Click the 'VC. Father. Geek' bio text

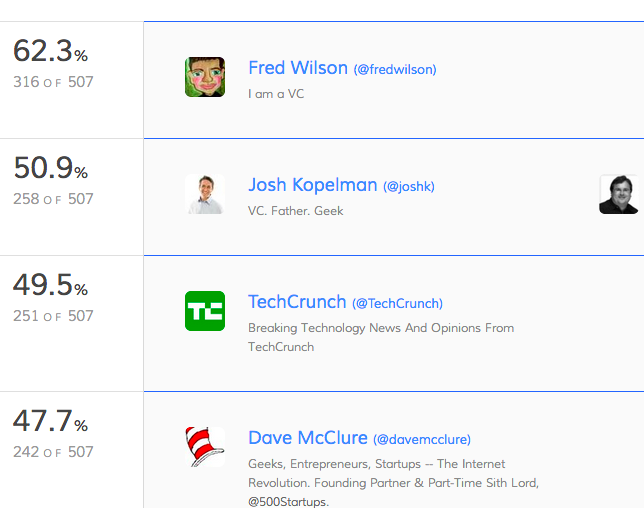[295, 211]
